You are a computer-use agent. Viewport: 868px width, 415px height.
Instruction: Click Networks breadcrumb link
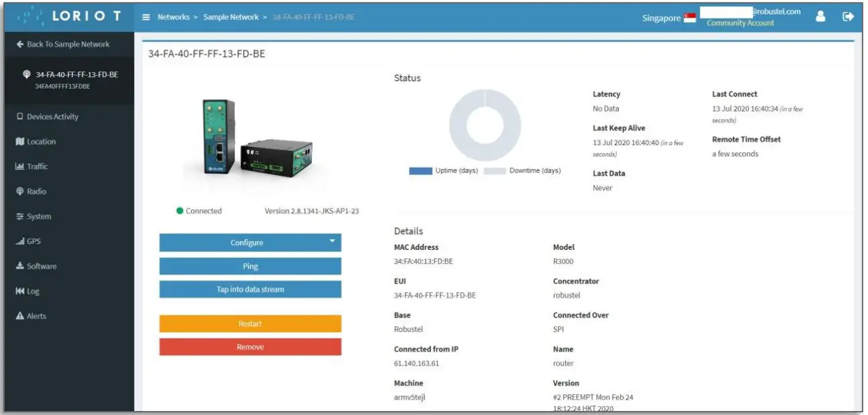click(x=173, y=17)
